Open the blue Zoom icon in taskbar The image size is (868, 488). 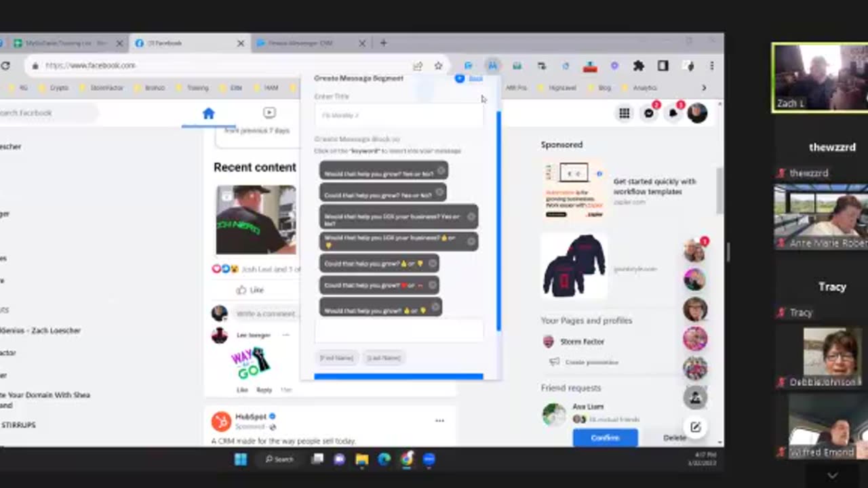(429, 460)
